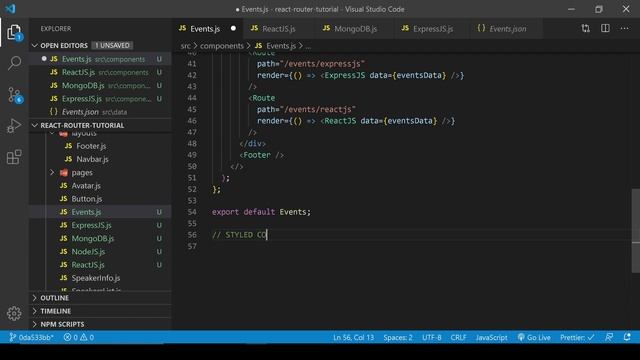Open NodeJS.js in file tree
This screenshot has width=640, height=360.
(100, 251)
